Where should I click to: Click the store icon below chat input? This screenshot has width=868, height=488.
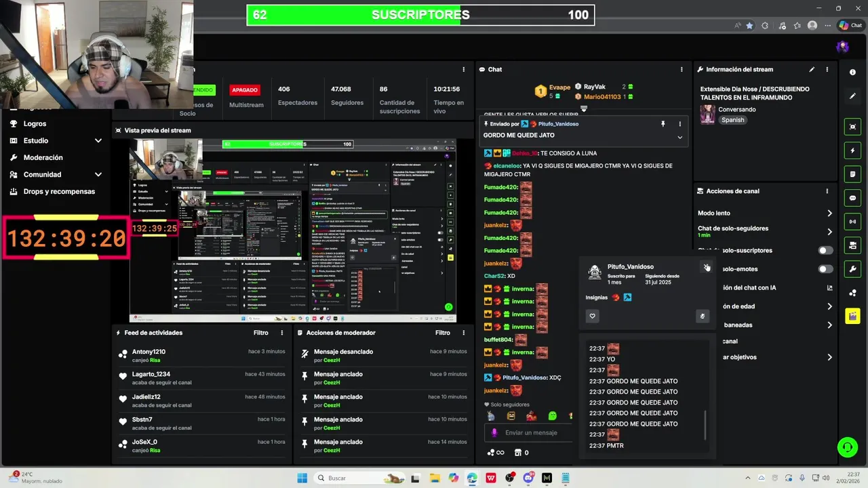[518, 453]
